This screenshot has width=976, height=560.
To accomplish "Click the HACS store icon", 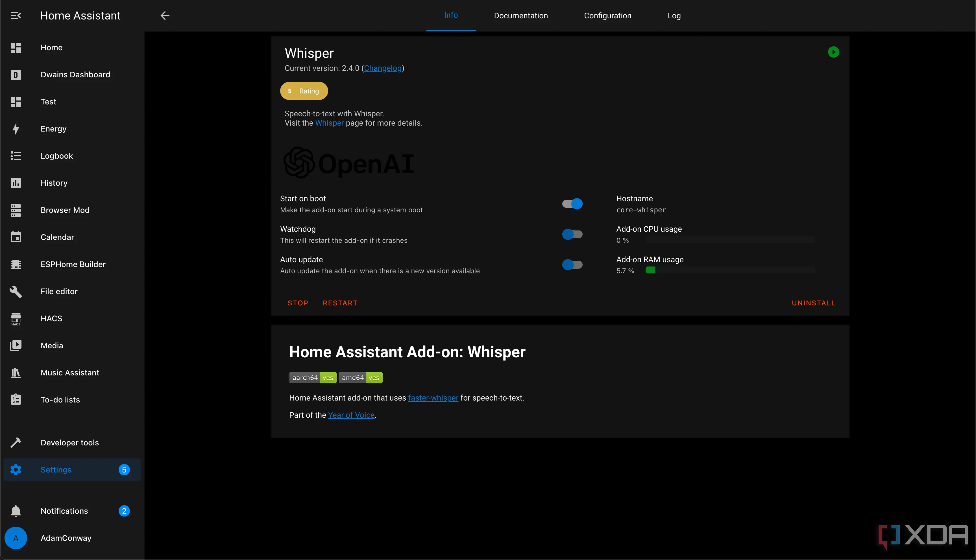I will coord(16,319).
